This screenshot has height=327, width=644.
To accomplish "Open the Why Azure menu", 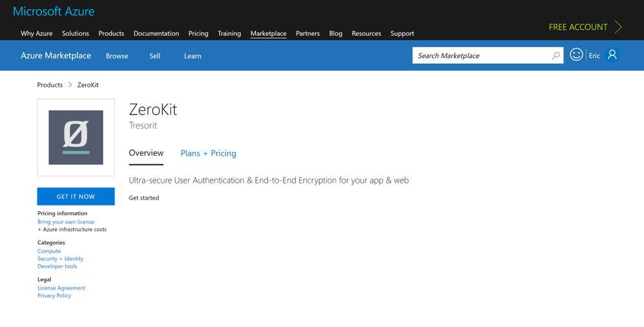I will click(x=37, y=33).
